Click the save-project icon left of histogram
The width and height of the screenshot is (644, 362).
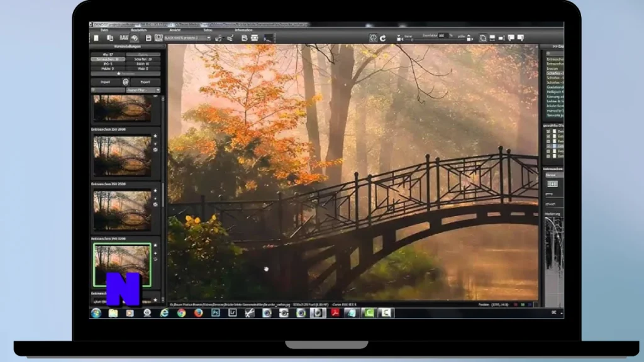pyautogui.click(x=245, y=38)
